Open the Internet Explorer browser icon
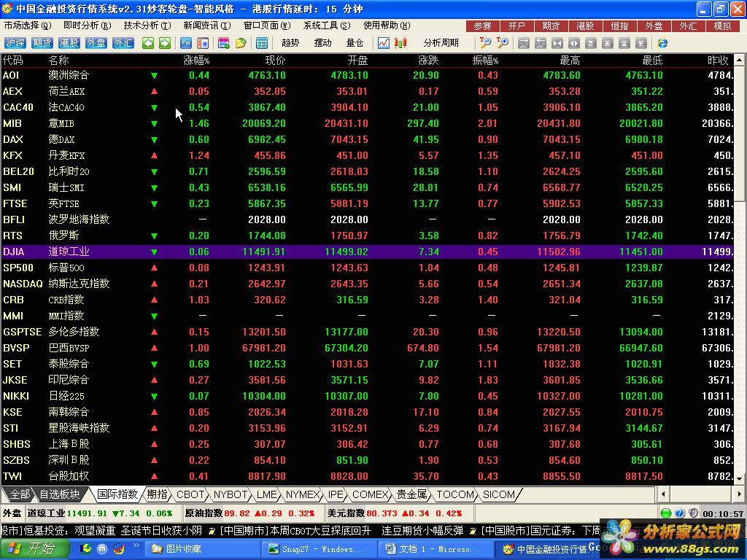 point(662,43)
